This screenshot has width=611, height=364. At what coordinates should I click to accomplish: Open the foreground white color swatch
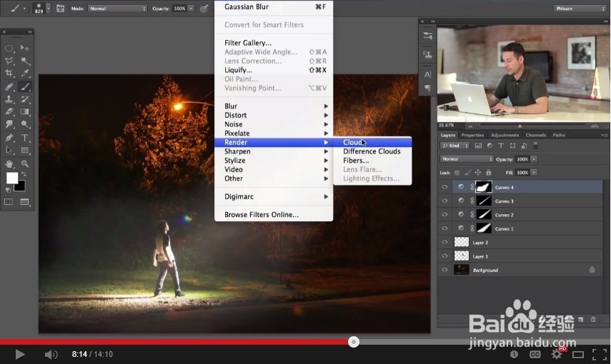coord(11,178)
